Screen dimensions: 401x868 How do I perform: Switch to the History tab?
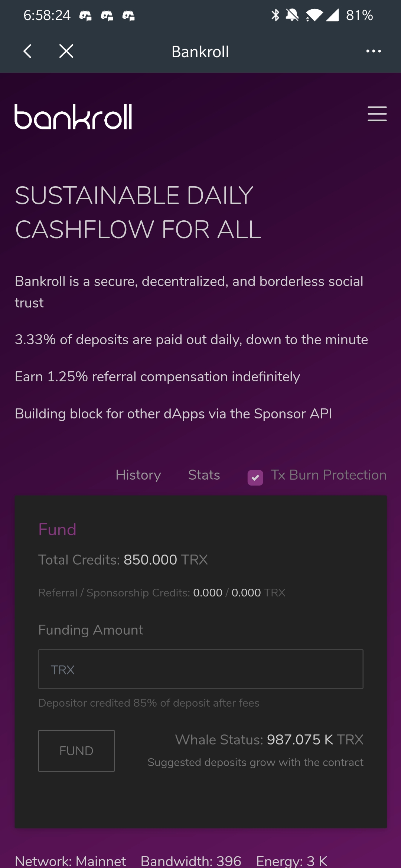coord(138,475)
